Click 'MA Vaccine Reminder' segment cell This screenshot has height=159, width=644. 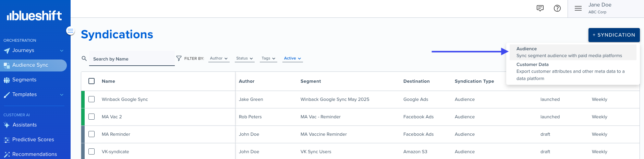324,134
